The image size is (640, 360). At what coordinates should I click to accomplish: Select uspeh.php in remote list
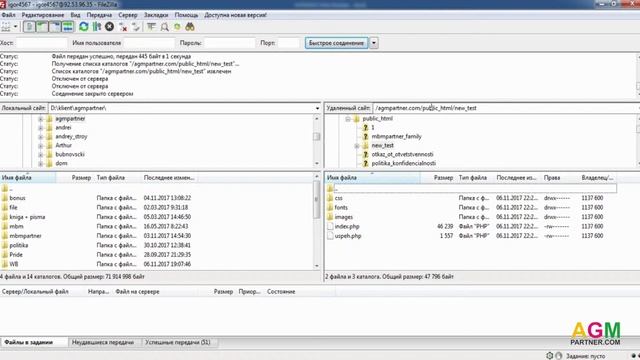348,236
